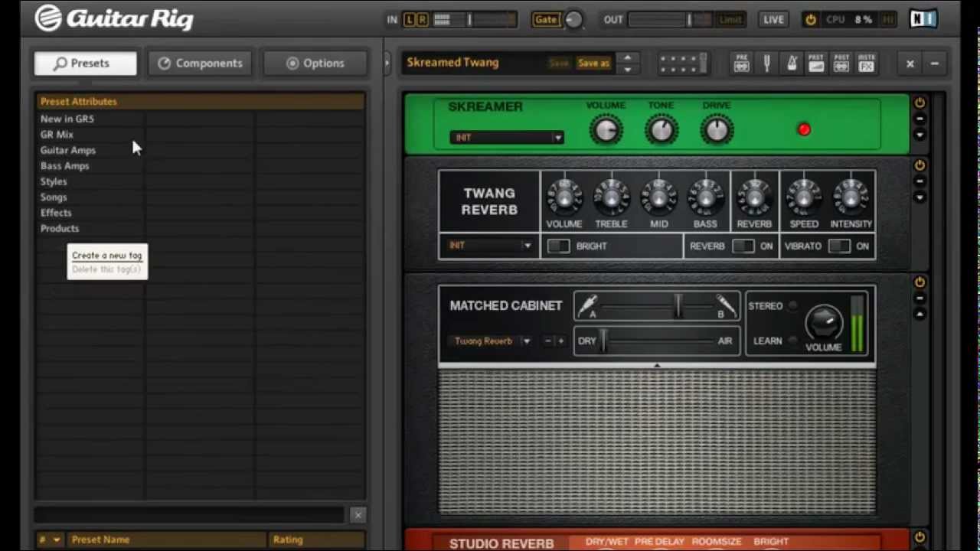Toggle the right input channel R

click(x=422, y=20)
